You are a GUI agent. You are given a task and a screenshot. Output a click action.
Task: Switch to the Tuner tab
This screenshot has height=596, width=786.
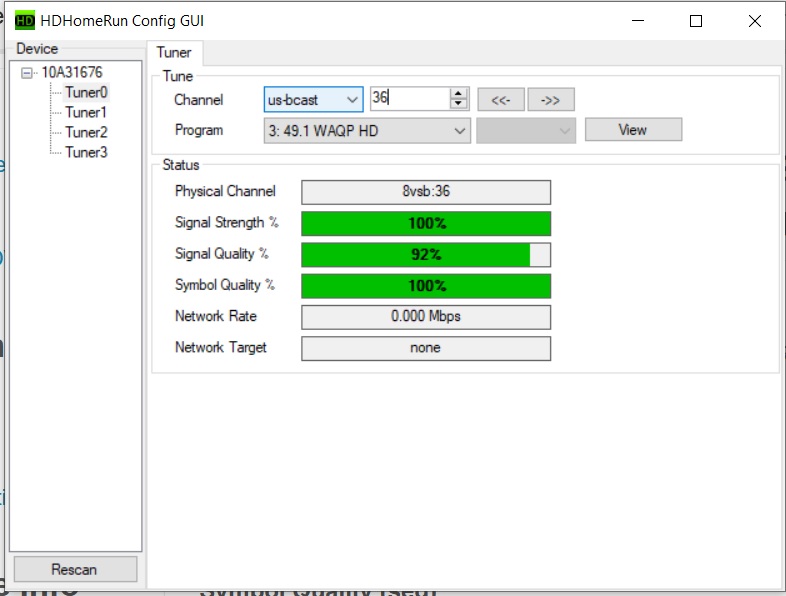click(174, 53)
